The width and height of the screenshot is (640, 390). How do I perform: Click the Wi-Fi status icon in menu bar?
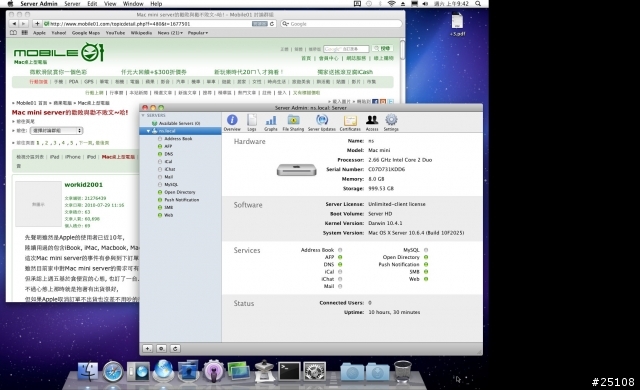click(391, 4)
